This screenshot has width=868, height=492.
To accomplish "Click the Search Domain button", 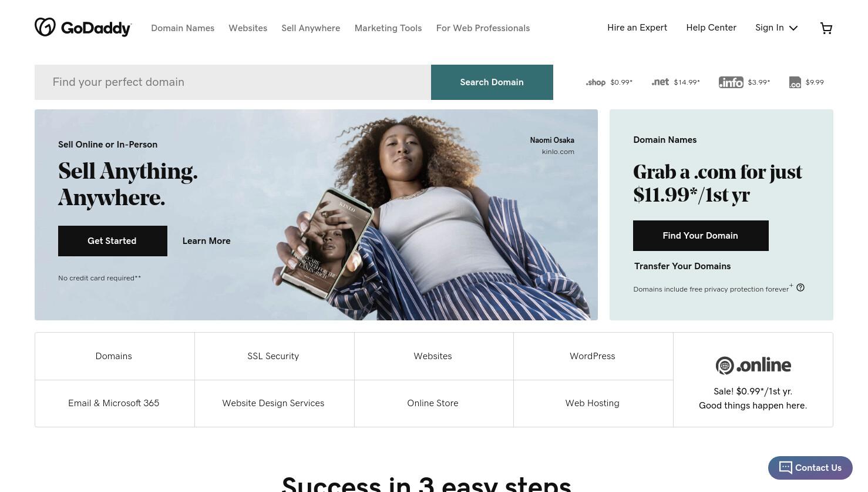I will coord(492,82).
